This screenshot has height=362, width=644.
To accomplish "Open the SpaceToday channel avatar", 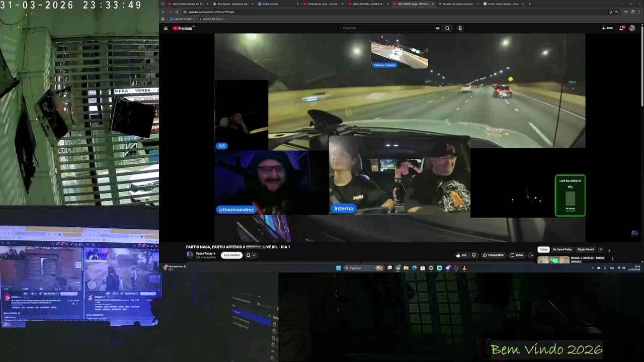I will point(190,254).
